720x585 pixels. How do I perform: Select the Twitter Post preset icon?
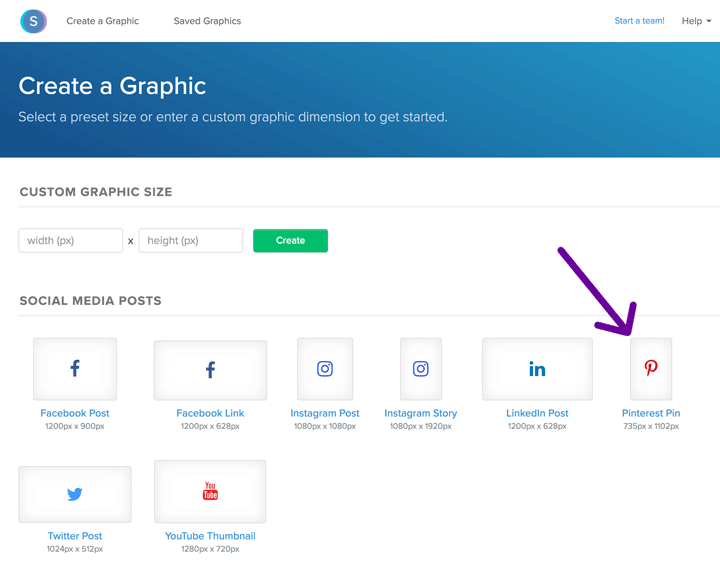(x=75, y=494)
